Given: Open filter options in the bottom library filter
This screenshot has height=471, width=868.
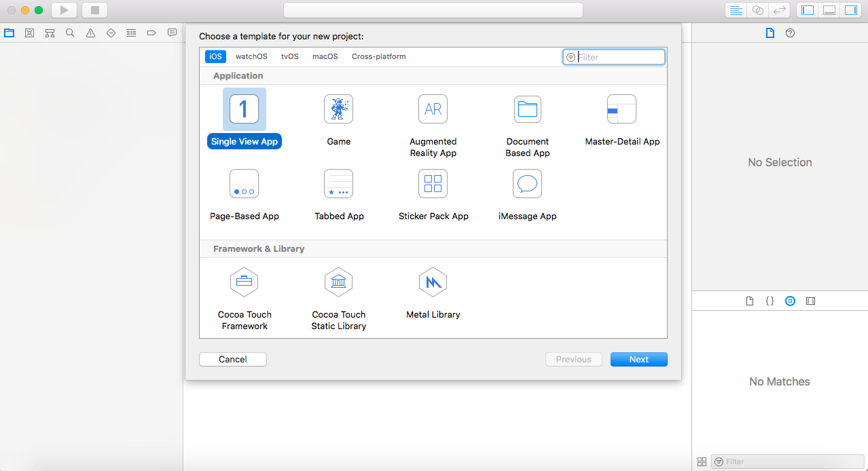Looking at the screenshot, I should 719,461.
